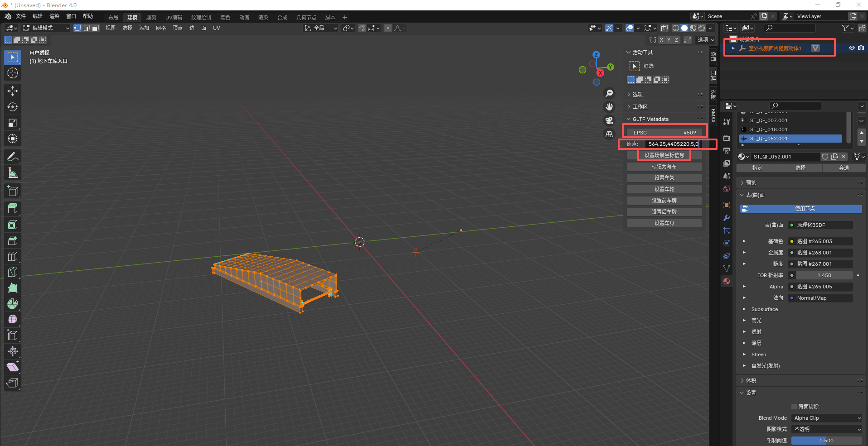Screen dimensions: 868x446
Task: Click the Annotate pencil tool
Action: coord(13,157)
